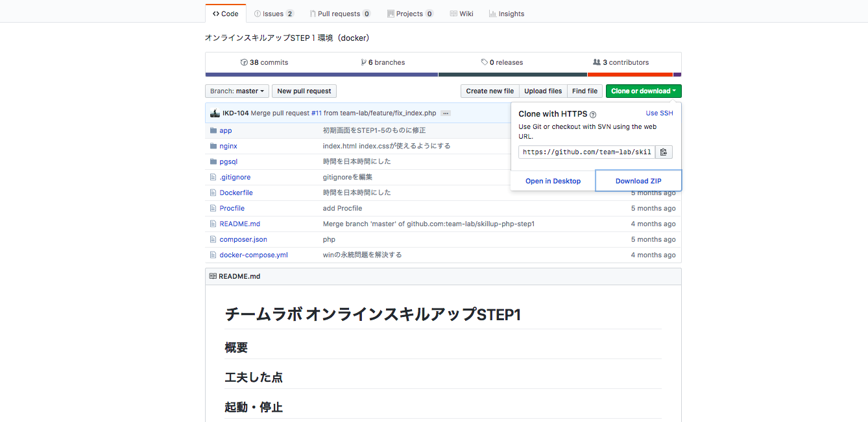The width and height of the screenshot is (868, 422).
Task: Expand commit message ellipsis button
Action: coord(445,113)
